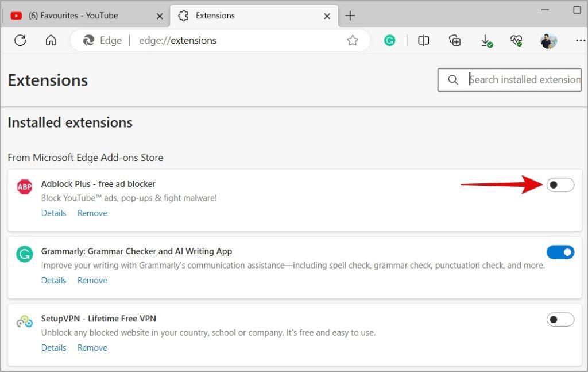588x372 pixels.
Task: Switch to the Favourites - YouTube tab
Action: (x=86, y=16)
